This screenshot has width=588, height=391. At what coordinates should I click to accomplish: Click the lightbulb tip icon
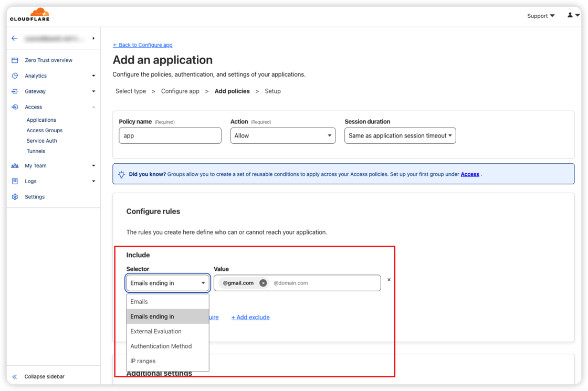tap(121, 174)
